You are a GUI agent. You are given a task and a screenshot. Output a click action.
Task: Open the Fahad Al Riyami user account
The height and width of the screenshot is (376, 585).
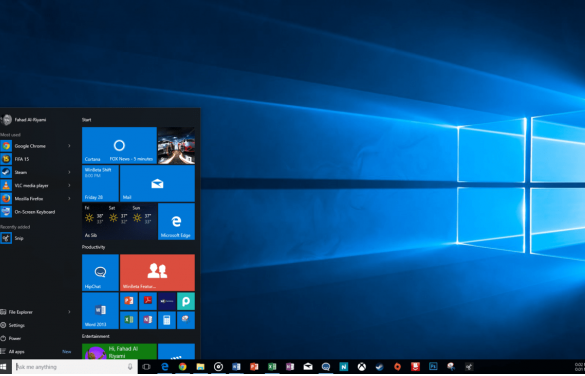(24, 120)
